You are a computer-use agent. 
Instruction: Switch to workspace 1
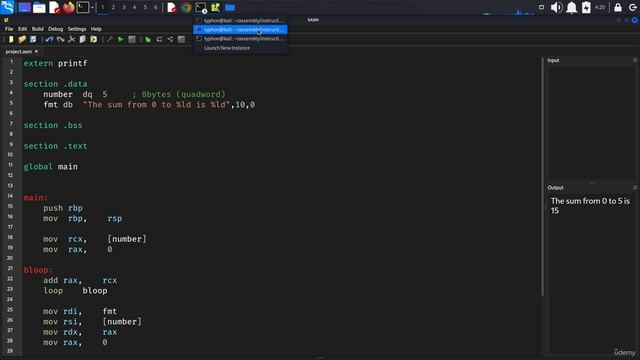(x=102, y=7)
